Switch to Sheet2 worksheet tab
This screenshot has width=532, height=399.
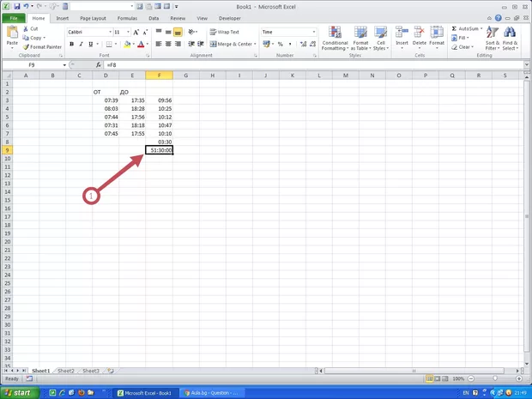[66, 371]
